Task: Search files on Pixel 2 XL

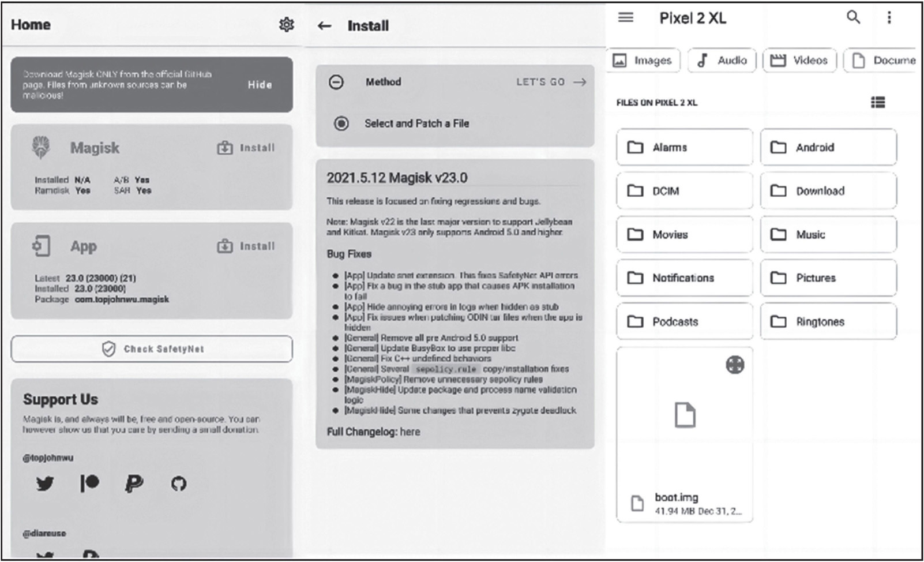Action: pos(853,17)
